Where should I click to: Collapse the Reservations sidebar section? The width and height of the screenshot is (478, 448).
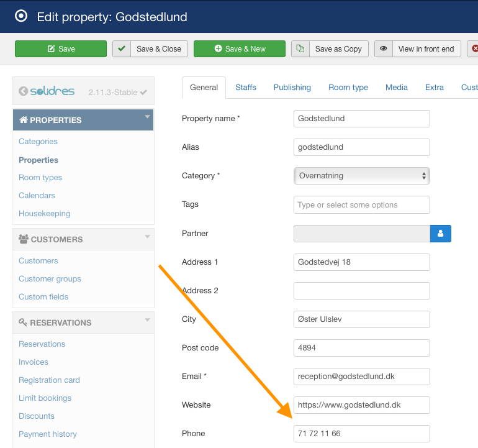[148, 319]
